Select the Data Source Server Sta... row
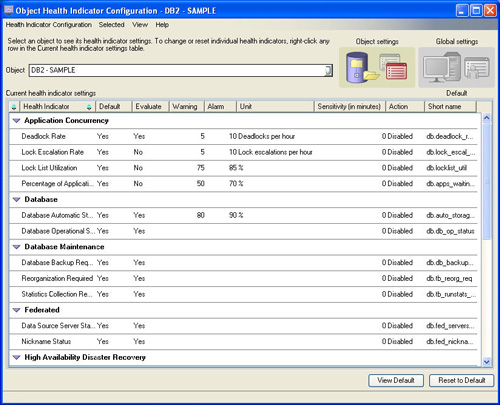500x405 pixels. pos(243,326)
